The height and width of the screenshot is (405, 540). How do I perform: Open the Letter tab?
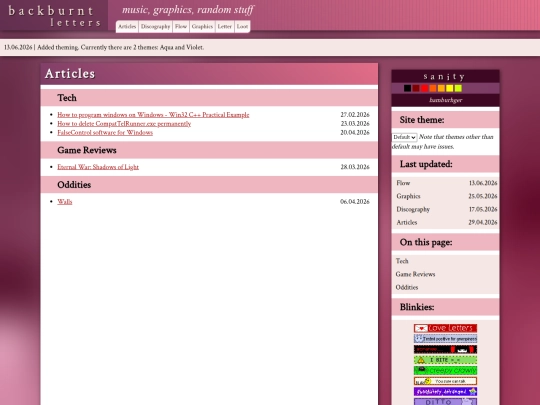(x=225, y=27)
